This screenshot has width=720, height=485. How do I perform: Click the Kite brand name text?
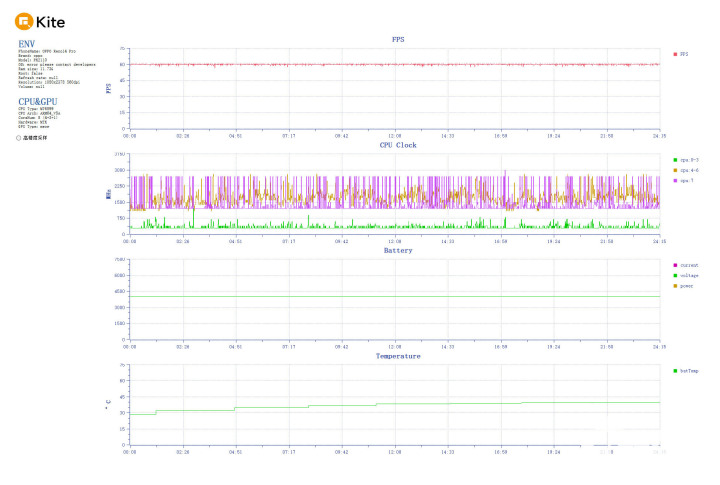coord(51,22)
